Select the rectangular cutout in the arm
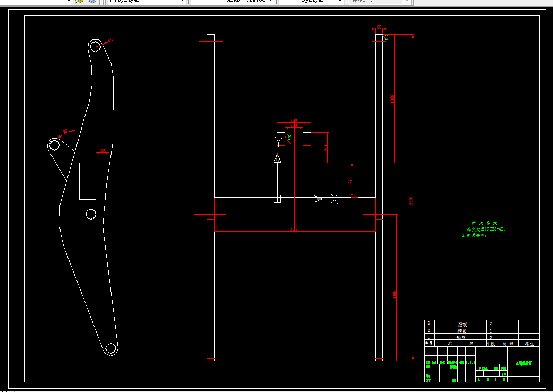This screenshot has height=392, width=553. (x=88, y=181)
